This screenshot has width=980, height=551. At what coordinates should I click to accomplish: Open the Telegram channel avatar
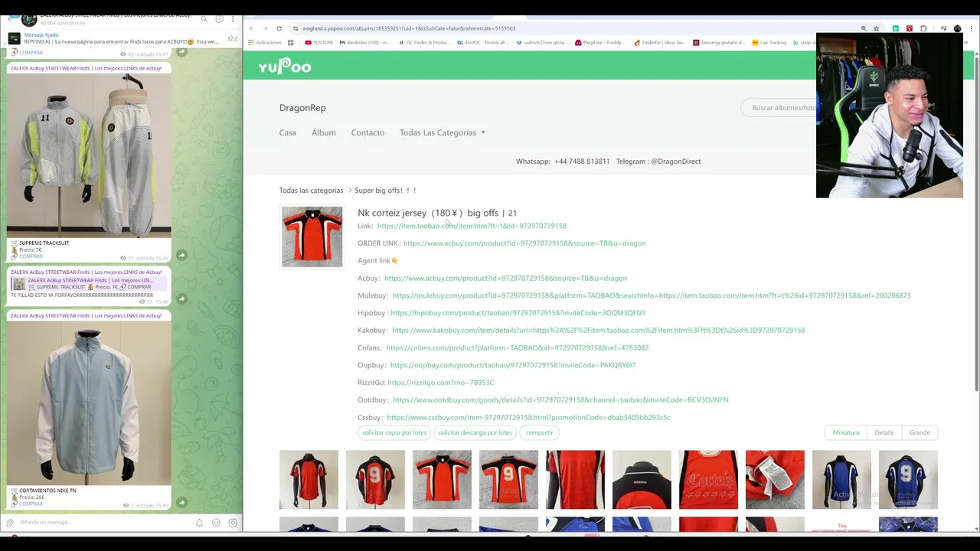(29, 19)
